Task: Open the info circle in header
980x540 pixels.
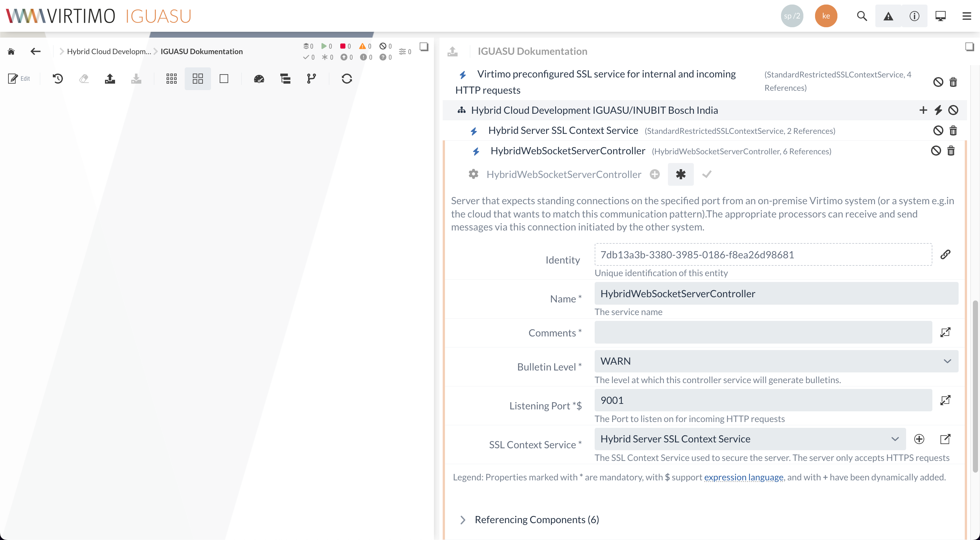Action: (x=915, y=16)
